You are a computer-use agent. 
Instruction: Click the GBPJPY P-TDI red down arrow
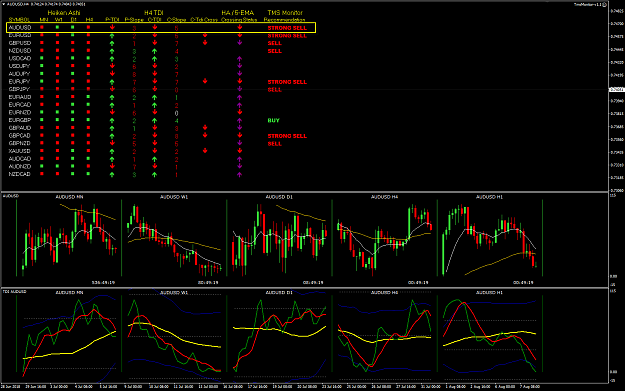click(x=112, y=89)
